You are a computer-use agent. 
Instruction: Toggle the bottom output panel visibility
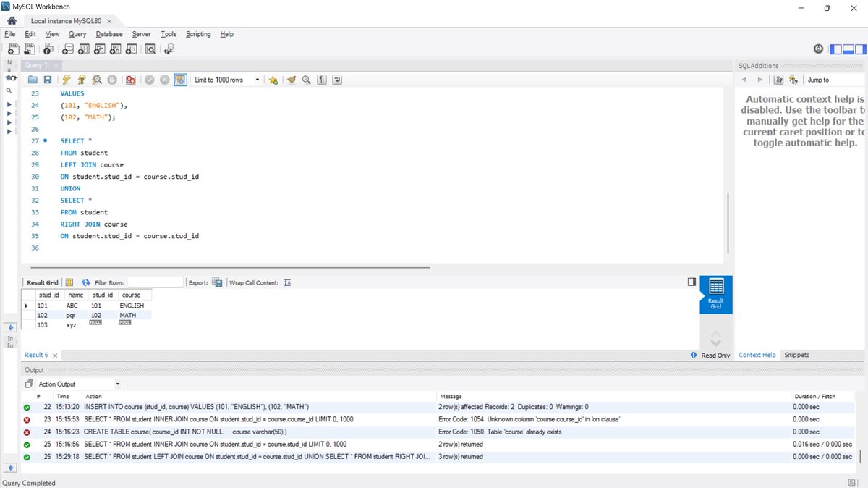coord(848,49)
